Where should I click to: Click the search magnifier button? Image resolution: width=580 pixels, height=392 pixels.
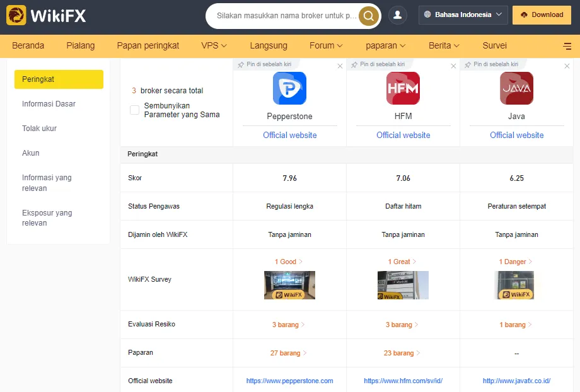click(368, 16)
